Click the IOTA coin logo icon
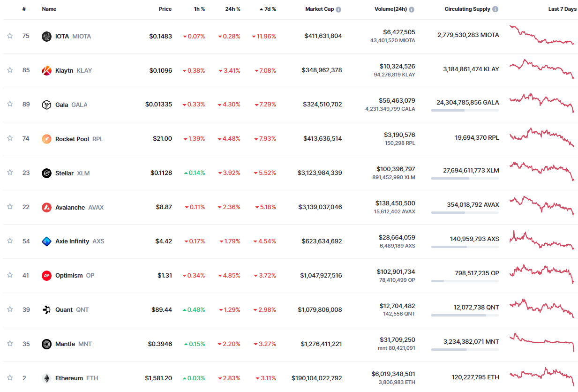Screen dimensions: 578x392 point(46,37)
